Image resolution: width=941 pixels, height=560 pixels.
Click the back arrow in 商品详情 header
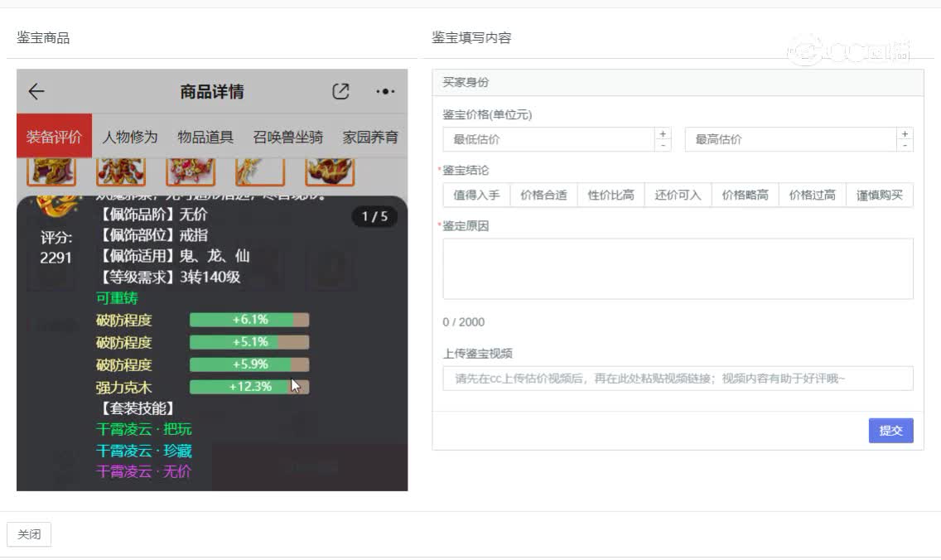pos(36,91)
